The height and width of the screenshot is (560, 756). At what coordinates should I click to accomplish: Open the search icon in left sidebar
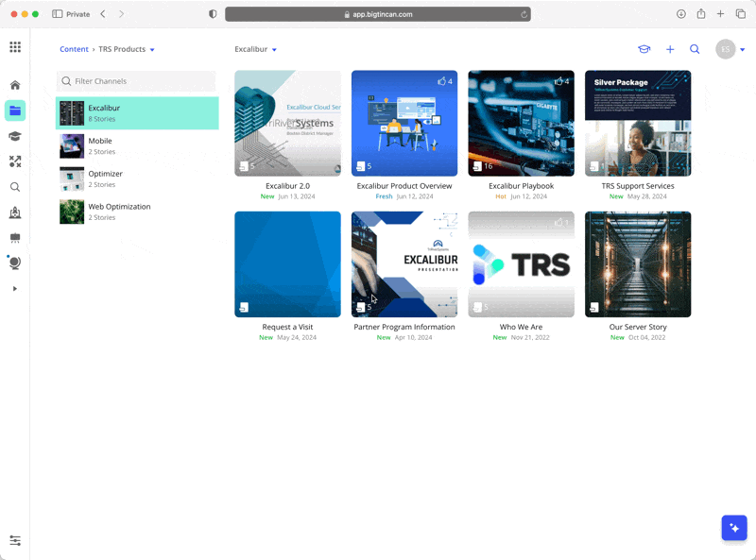tap(15, 187)
